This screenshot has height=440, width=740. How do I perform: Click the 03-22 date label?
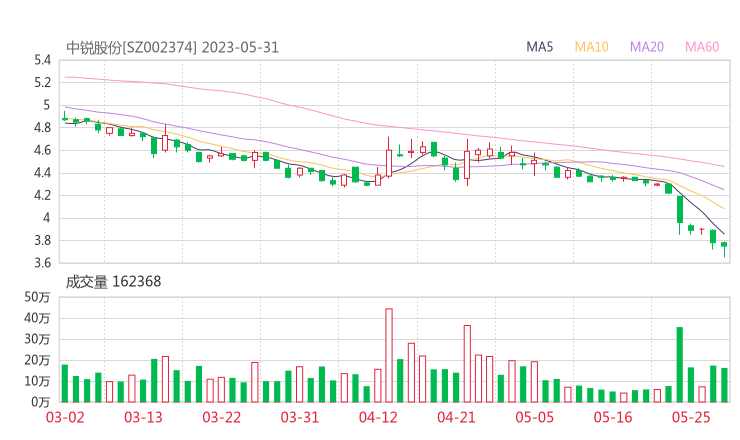pyautogui.click(x=222, y=417)
